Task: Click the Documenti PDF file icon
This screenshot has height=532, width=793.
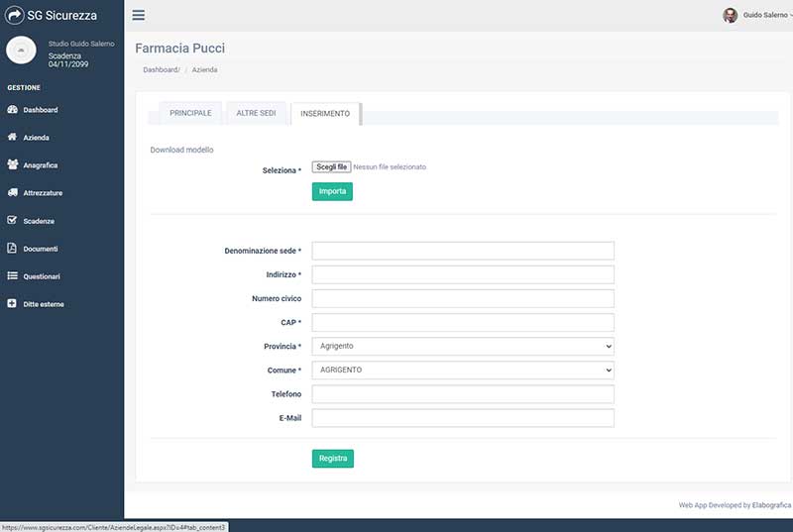Action: click(x=12, y=248)
